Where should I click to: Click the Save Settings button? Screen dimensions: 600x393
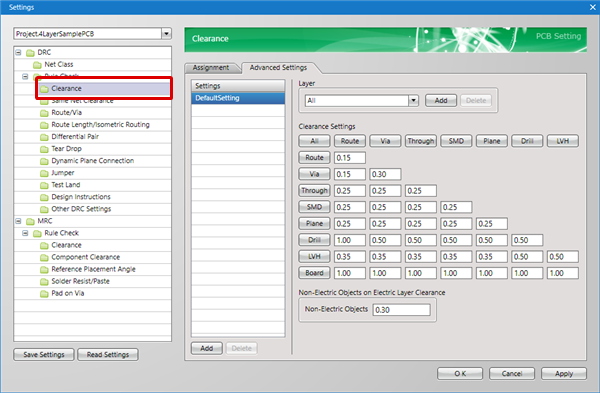coord(44,355)
